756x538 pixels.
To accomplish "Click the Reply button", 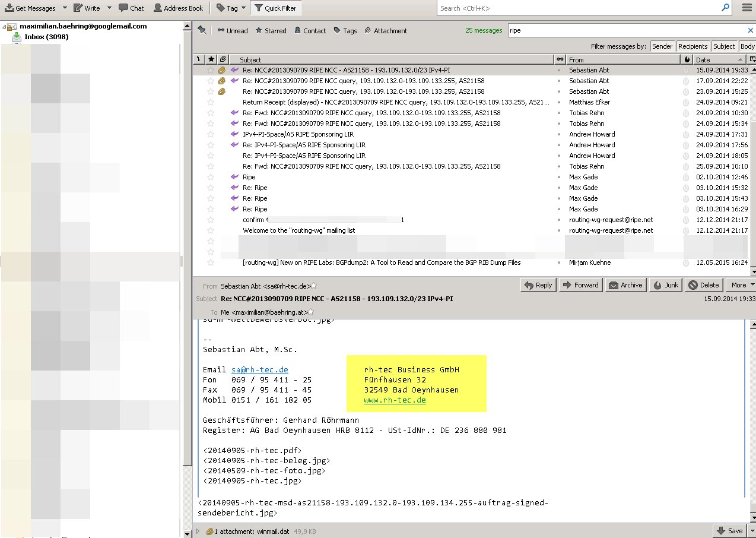I will click(538, 285).
